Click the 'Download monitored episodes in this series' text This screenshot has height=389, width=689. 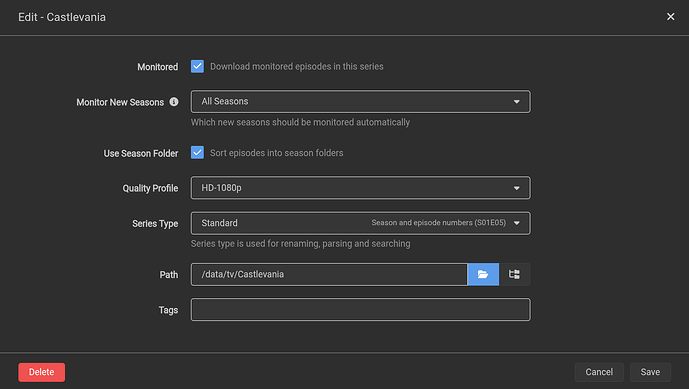297,66
